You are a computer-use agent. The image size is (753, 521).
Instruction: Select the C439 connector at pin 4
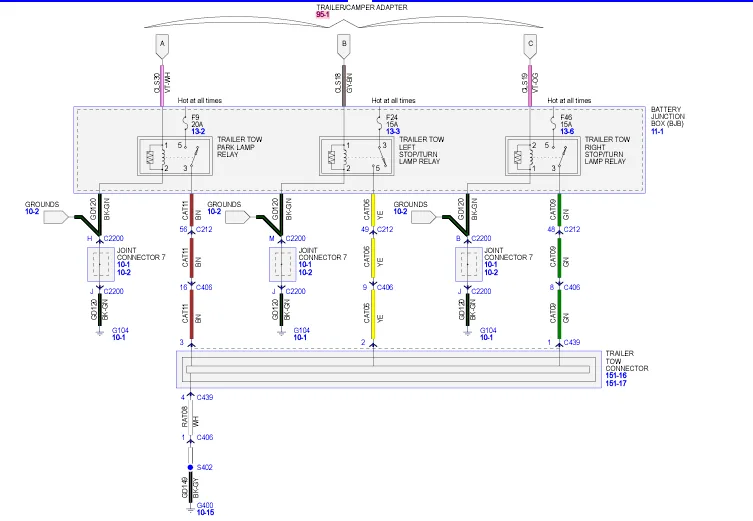coord(205,397)
